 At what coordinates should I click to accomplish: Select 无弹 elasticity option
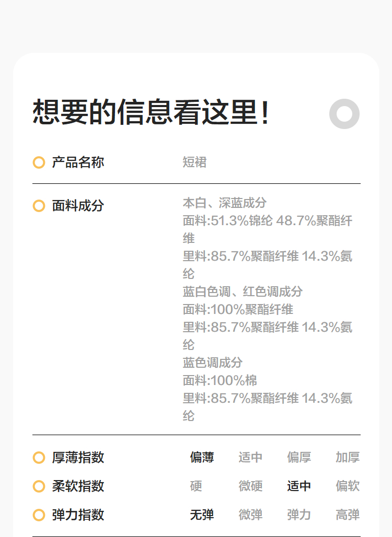click(202, 515)
